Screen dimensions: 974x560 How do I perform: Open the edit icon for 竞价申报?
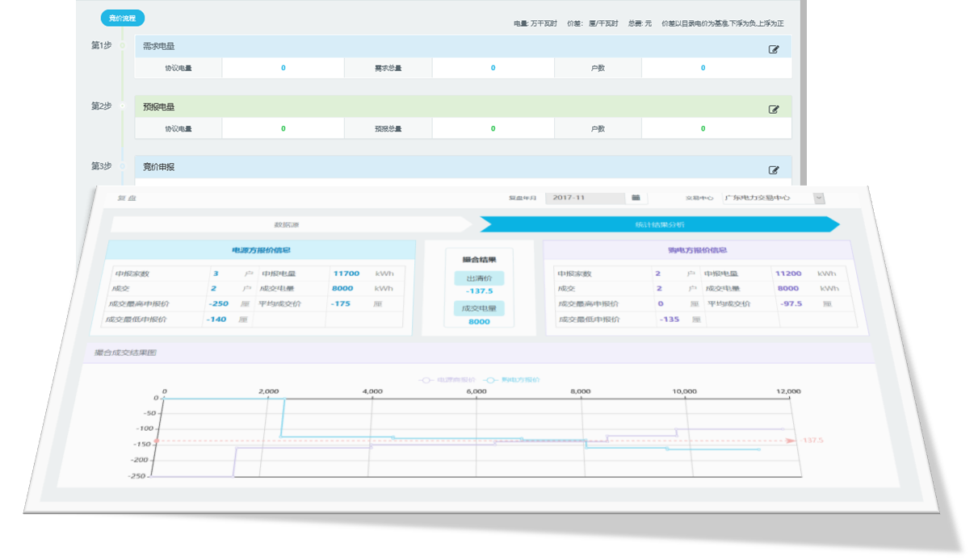tap(774, 170)
